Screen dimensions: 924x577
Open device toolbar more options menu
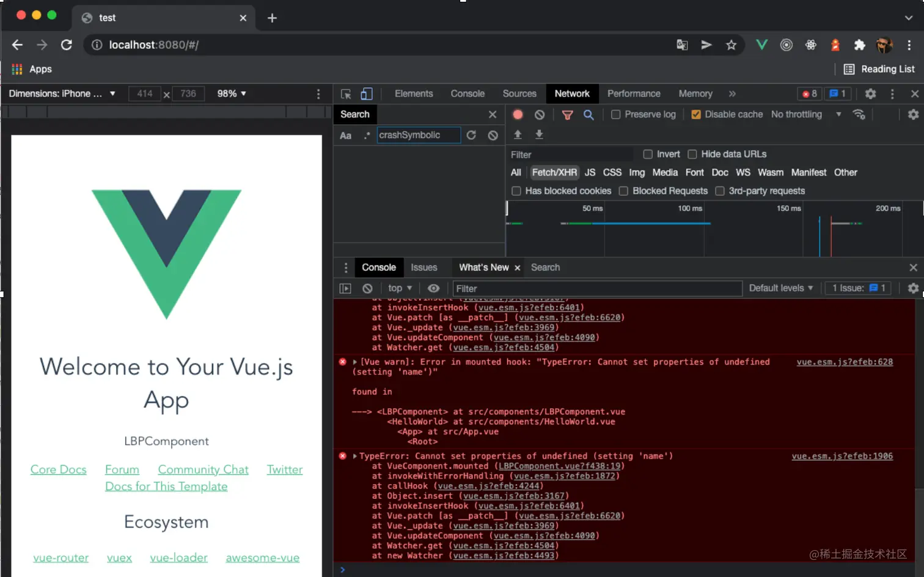pos(318,94)
